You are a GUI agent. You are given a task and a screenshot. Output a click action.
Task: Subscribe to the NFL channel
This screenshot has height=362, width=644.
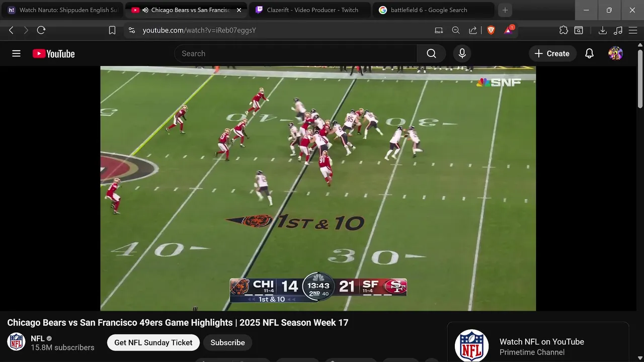(x=227, y=342)
